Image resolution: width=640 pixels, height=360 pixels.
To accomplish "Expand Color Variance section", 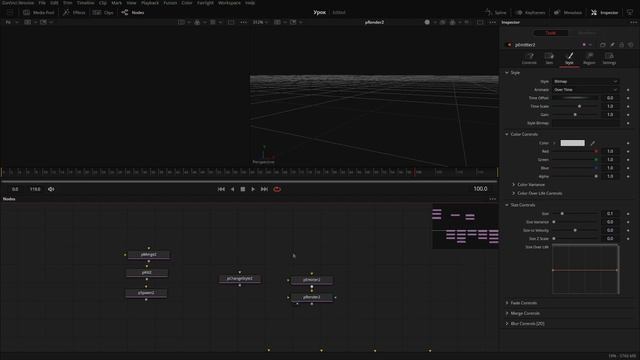I will coord(513,185).
